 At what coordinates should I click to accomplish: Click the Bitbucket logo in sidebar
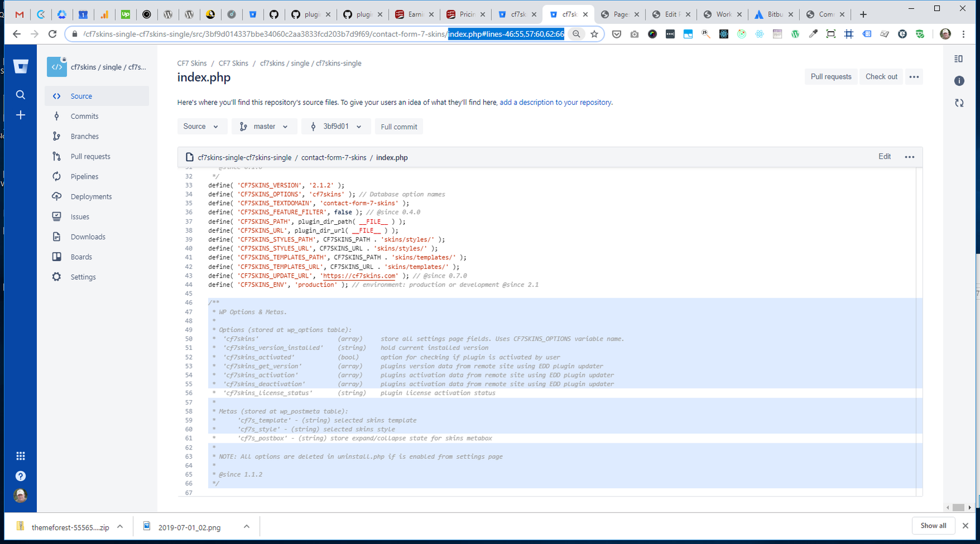click(x=21, y=67)
